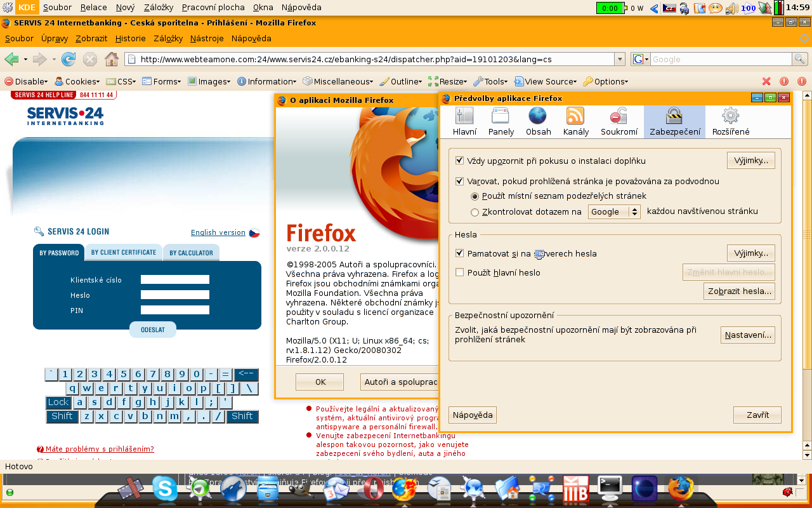The image size is (812, 508).
Task: Open Nastavení for security warnings
Action: point(748,335)
